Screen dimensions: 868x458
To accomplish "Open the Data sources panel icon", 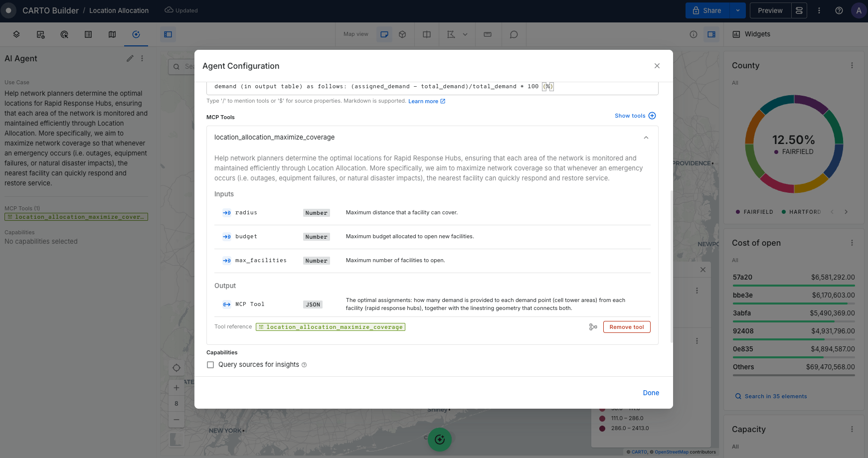I will 40,34.
